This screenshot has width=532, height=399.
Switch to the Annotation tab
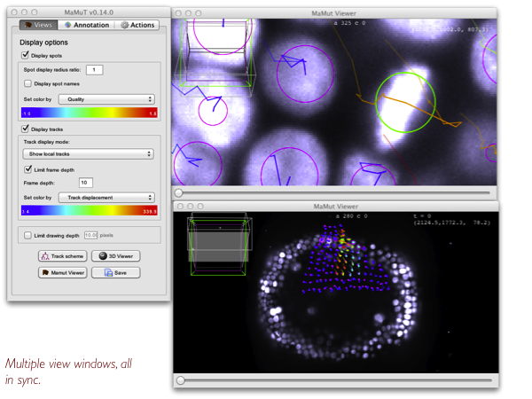(x=86, y=25)
